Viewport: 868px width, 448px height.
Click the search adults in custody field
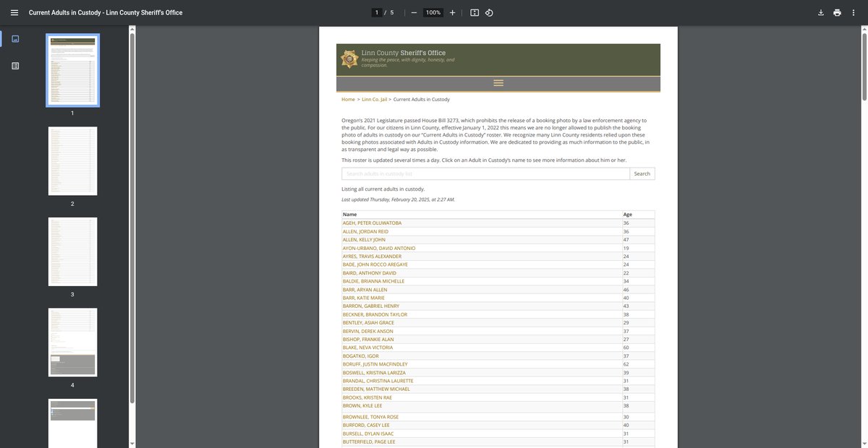click(x=485, y=173)
